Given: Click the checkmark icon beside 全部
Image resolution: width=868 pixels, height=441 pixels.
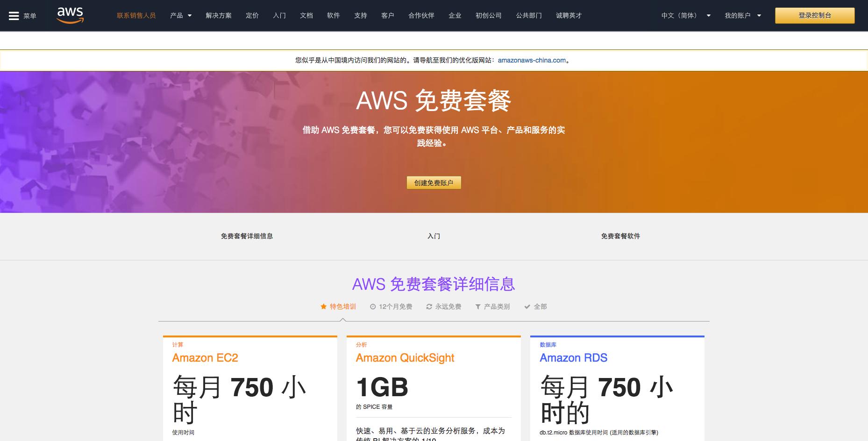Looking at the screenshot, I should click(x=527, y=307).
